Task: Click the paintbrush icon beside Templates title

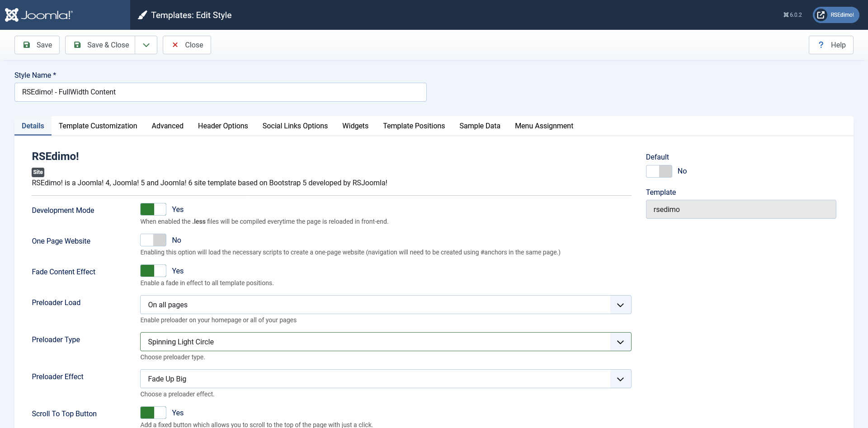Action: (x=142, y=15)
